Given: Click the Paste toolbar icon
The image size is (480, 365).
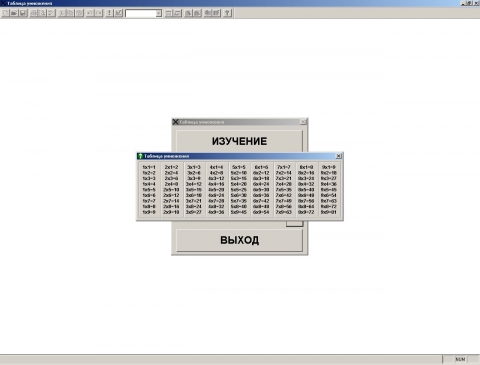Looking at the screenshot, I should point(79,13).
